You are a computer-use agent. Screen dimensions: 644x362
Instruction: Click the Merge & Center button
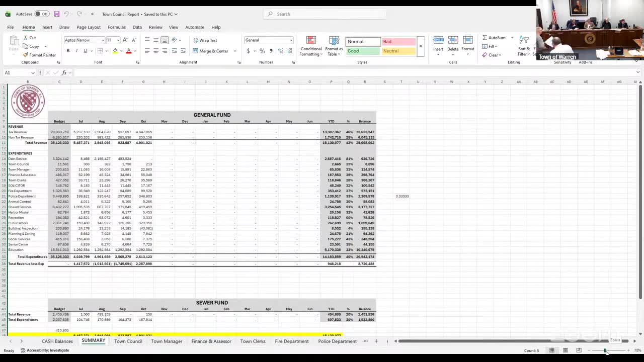211,51
